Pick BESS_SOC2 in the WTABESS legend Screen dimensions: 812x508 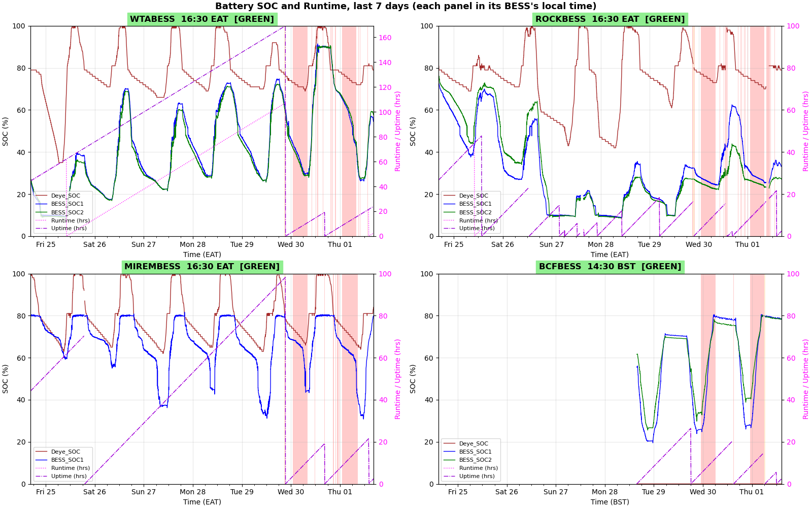coord(67,212)
